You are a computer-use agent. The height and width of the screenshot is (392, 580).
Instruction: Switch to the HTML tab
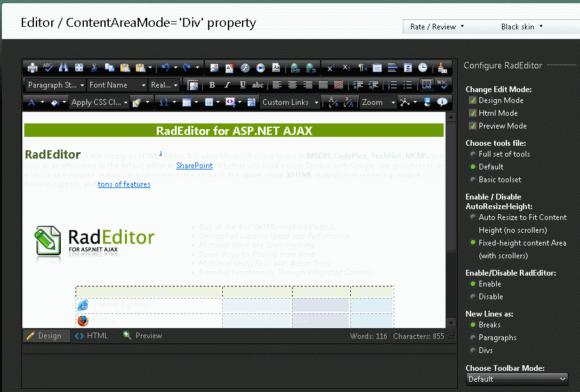click(x=92, y=336)
